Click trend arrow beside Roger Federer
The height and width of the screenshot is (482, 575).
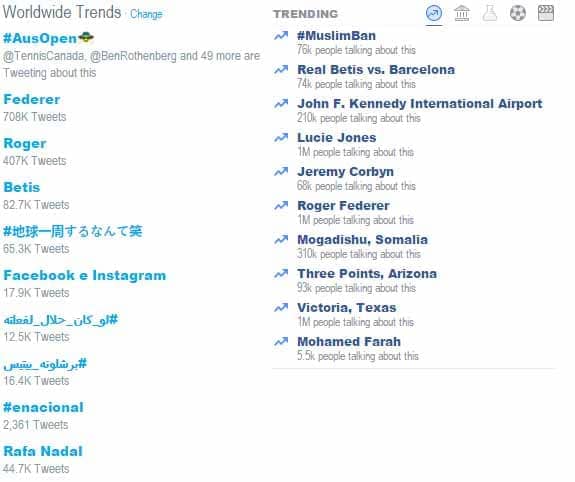tap(281, 205)
